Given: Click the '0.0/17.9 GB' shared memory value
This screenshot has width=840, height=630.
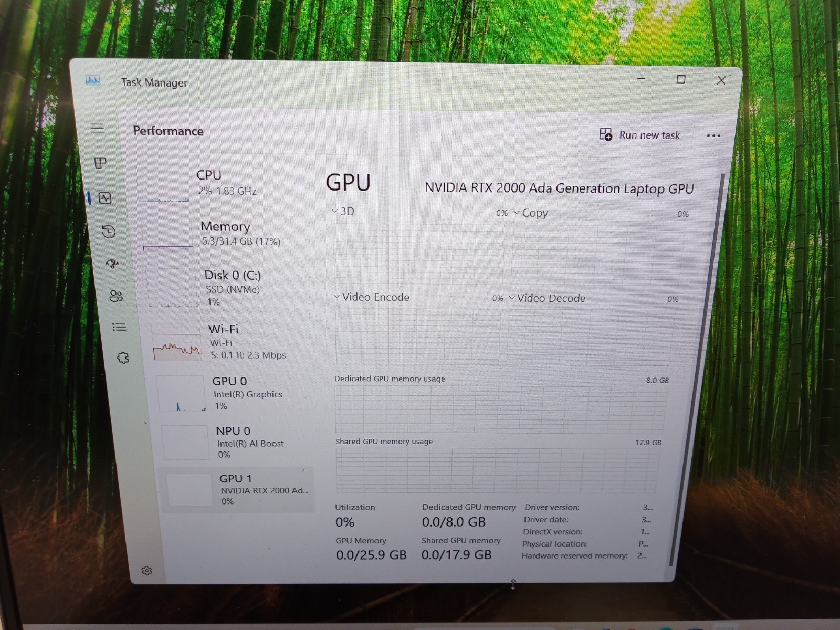Looking at the screenshot, I should point(456,554).
